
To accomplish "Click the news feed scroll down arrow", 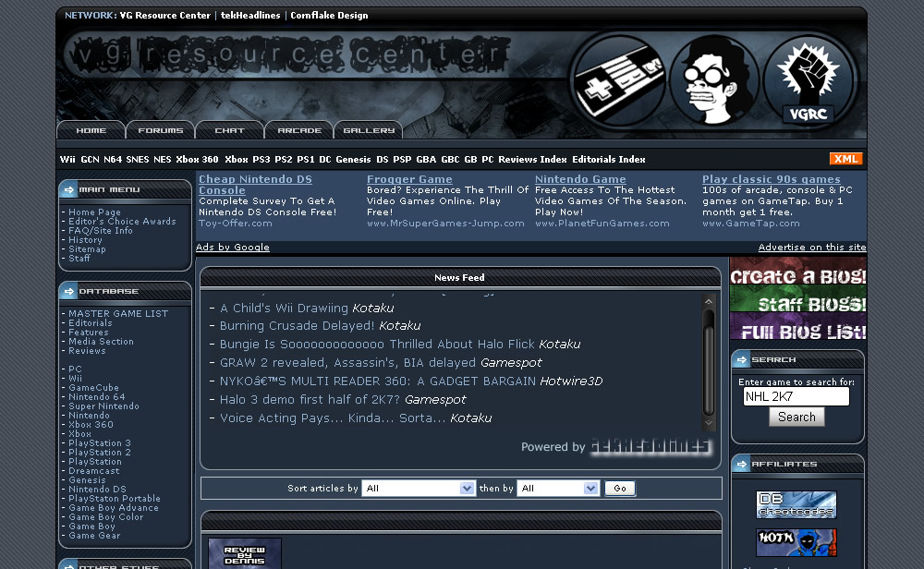I will 709,422.
